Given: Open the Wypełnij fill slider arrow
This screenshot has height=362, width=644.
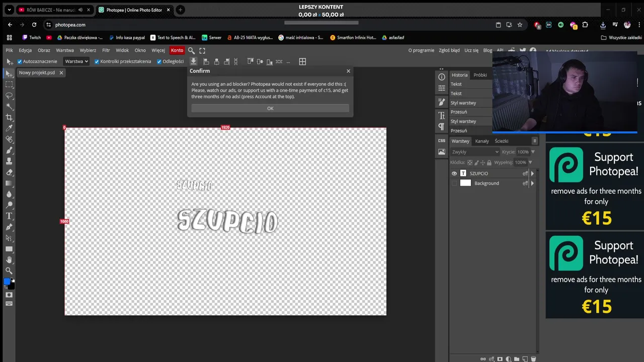Looking at the screenshot, I should pyautogui.click(x=530, y=162).
